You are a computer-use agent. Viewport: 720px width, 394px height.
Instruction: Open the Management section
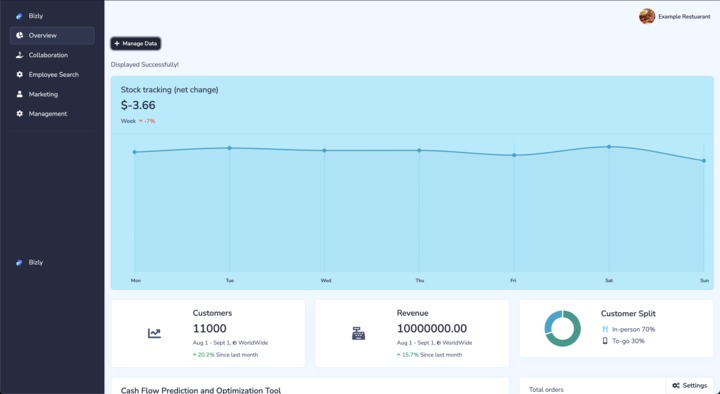tap(52, 113)
